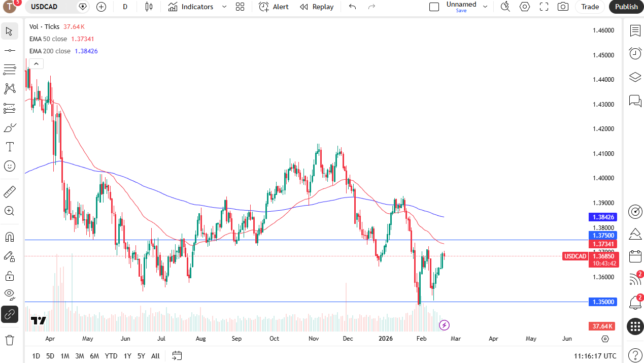Open the help center question icon
The image size is (644, 363).
[635, 355]
